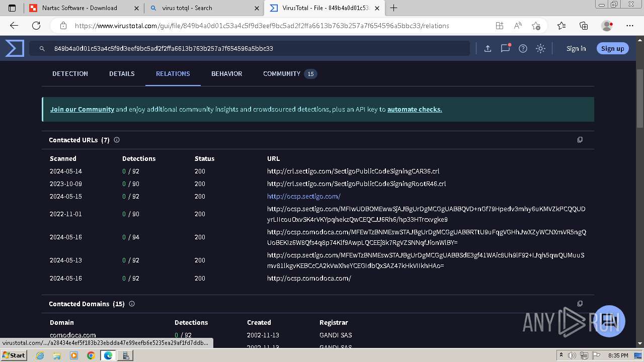The image size is (644, 362).
Task: Click the automate checks link
Action: [415, 109]
